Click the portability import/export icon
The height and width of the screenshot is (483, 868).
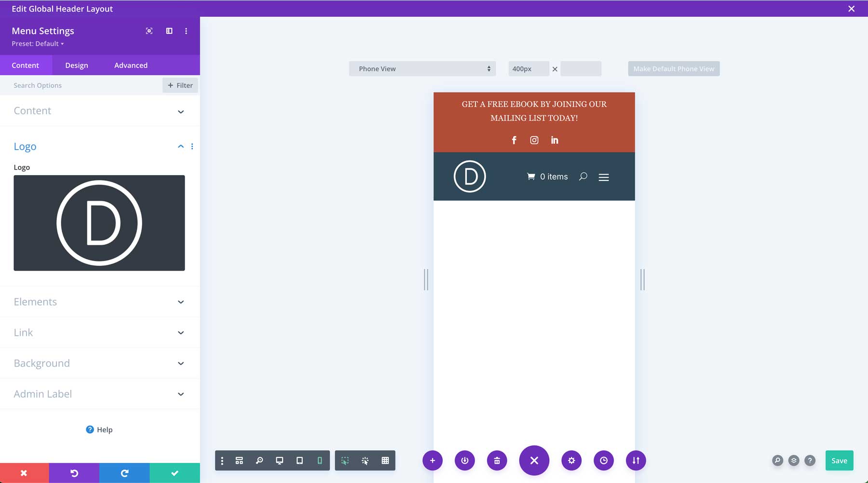pyautogui.click(x=636, y=460)
